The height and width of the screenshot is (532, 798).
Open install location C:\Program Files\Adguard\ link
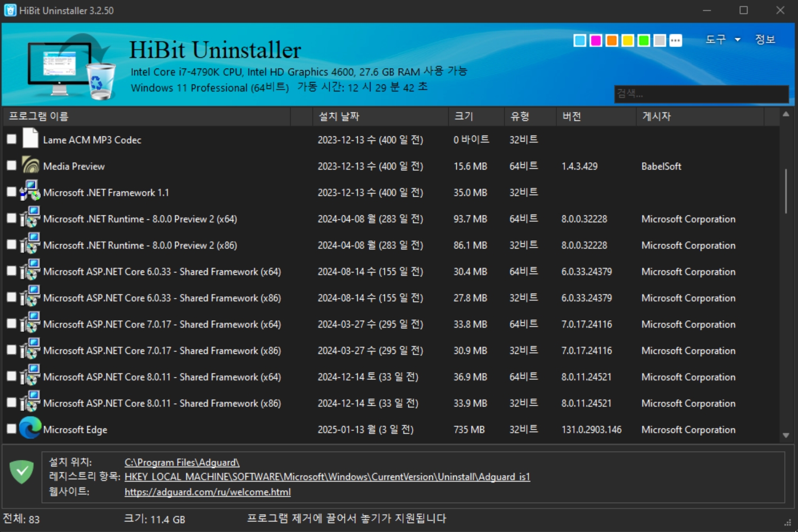tap(182, 462)
